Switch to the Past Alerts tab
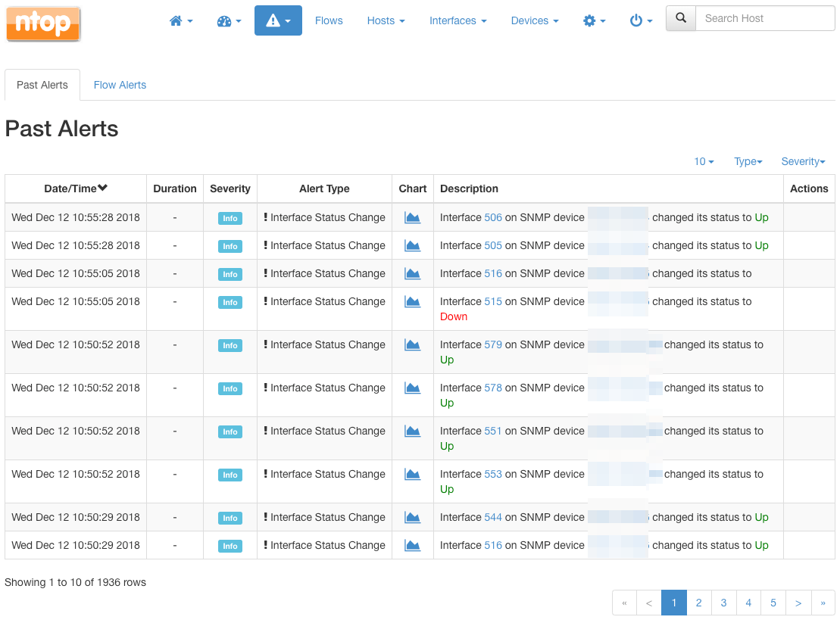This screenshot has height=620, width=840. pyautogui.click(x=42, y=85)
